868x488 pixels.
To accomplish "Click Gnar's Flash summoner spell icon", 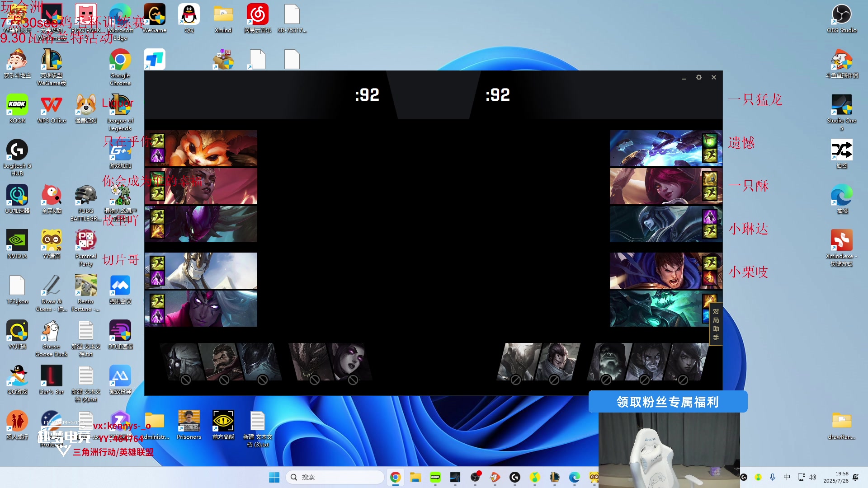I will pyautogui.click(x=157, y=141).
